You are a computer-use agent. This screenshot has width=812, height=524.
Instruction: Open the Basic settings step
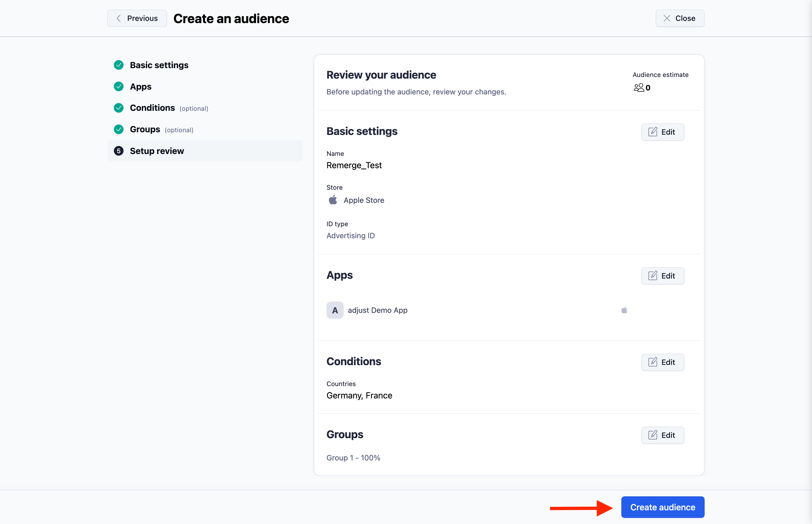[159, 65]
